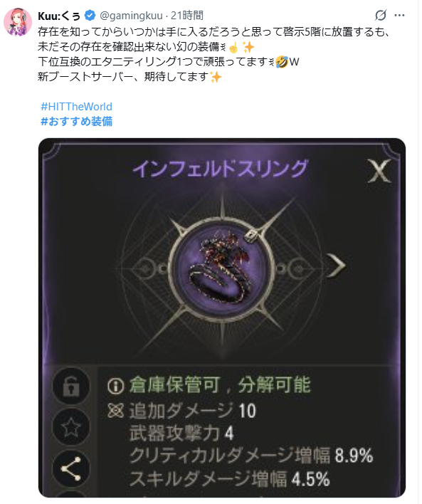Click the インフェルドスリング item title
The height and width of the screenshot is (504, 422).
click(221, 169)
